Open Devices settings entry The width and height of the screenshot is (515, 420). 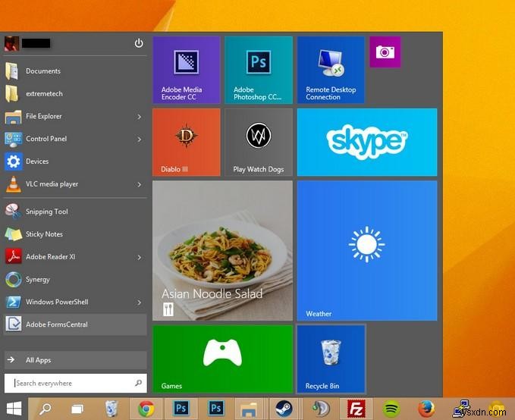pos(75,161)
